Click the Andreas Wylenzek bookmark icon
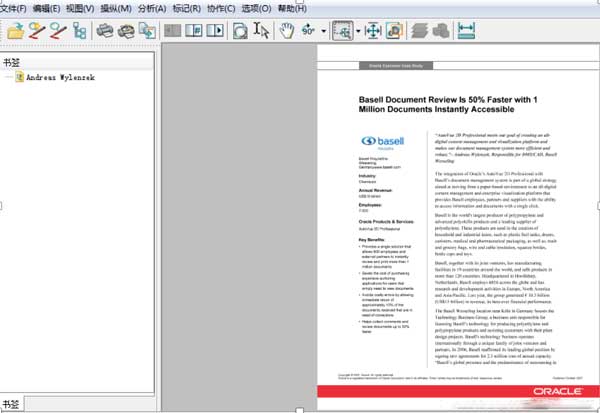 pyautogui.click(x=20, y=77)
